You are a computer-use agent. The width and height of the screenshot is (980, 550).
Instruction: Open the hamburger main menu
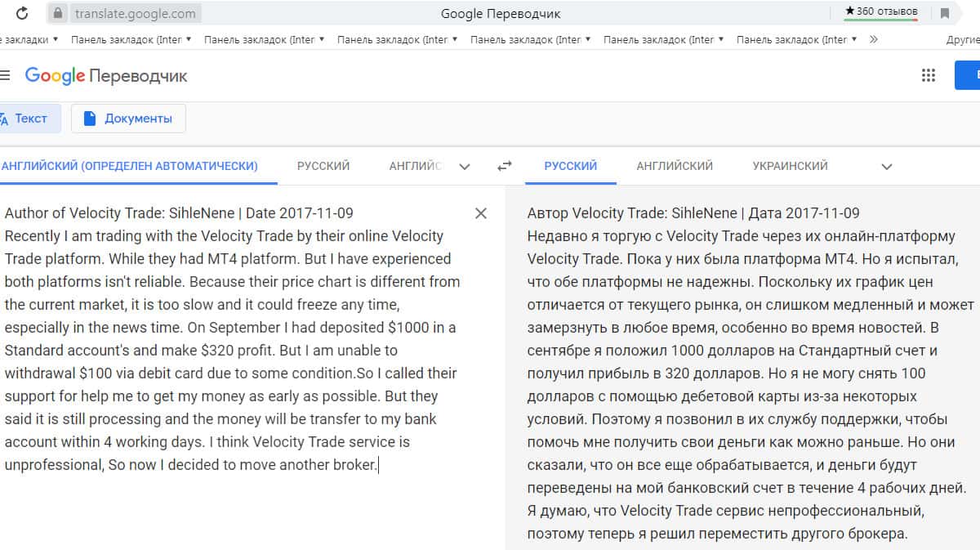pos(5,76)
